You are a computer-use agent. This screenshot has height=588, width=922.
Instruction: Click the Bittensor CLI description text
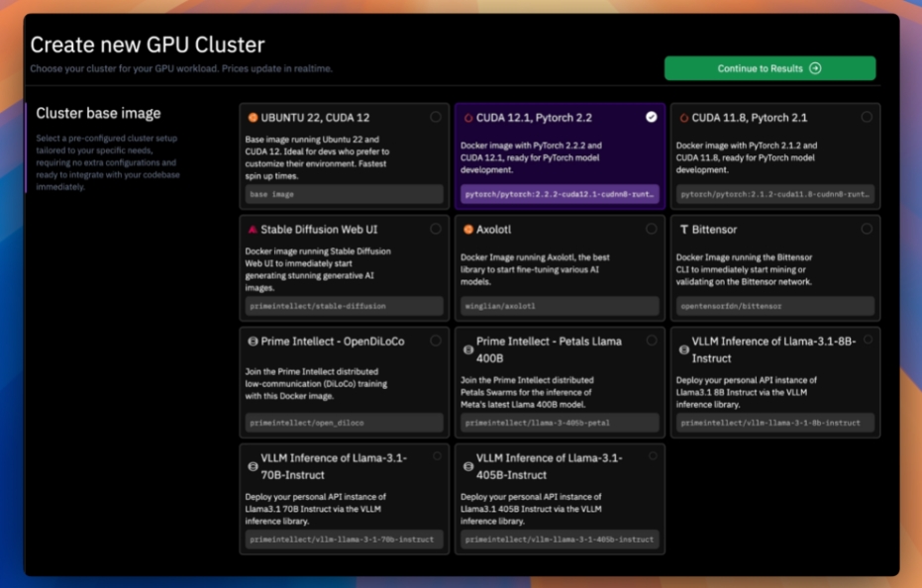pos(744,269)
